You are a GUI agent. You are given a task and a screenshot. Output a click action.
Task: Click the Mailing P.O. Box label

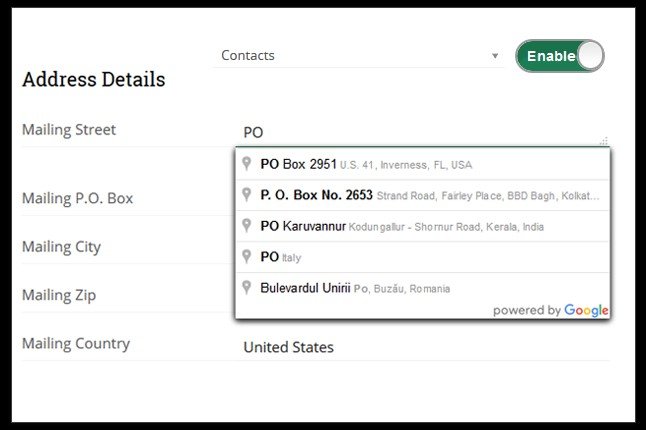coord(77,199)
